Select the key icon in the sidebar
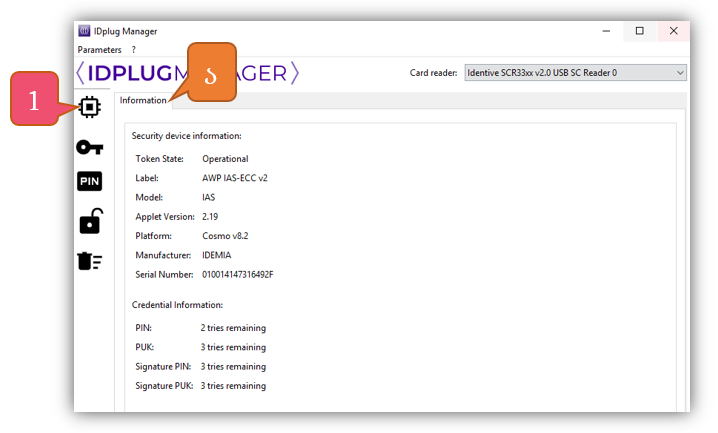718x433 pixels. click(x=89, y=147)
